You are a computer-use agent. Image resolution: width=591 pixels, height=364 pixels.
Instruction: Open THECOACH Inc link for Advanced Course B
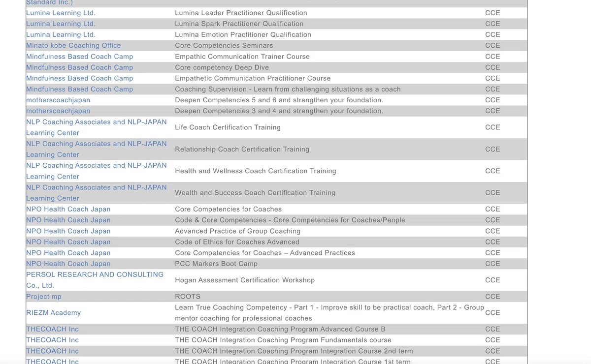[x=52, y=329]
